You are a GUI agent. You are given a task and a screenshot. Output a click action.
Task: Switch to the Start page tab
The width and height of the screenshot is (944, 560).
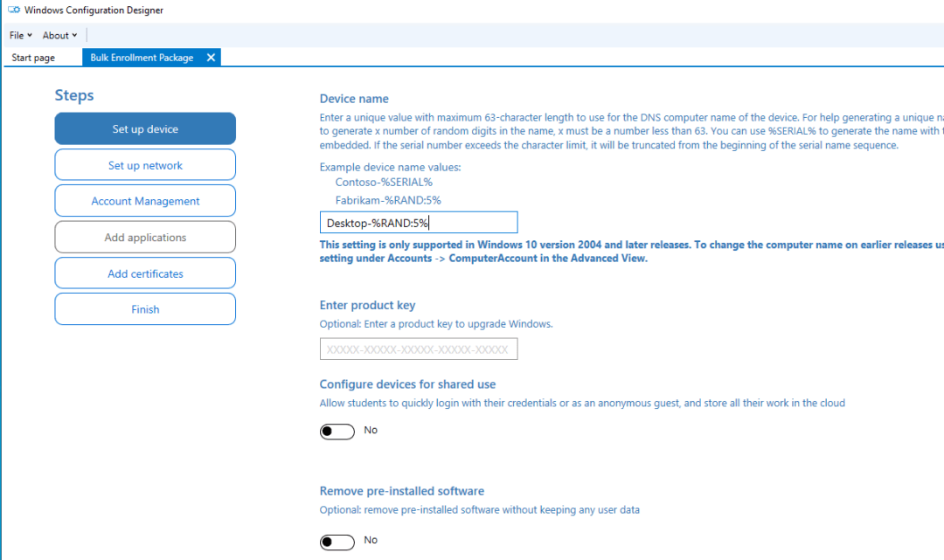[x=34, y=57]
